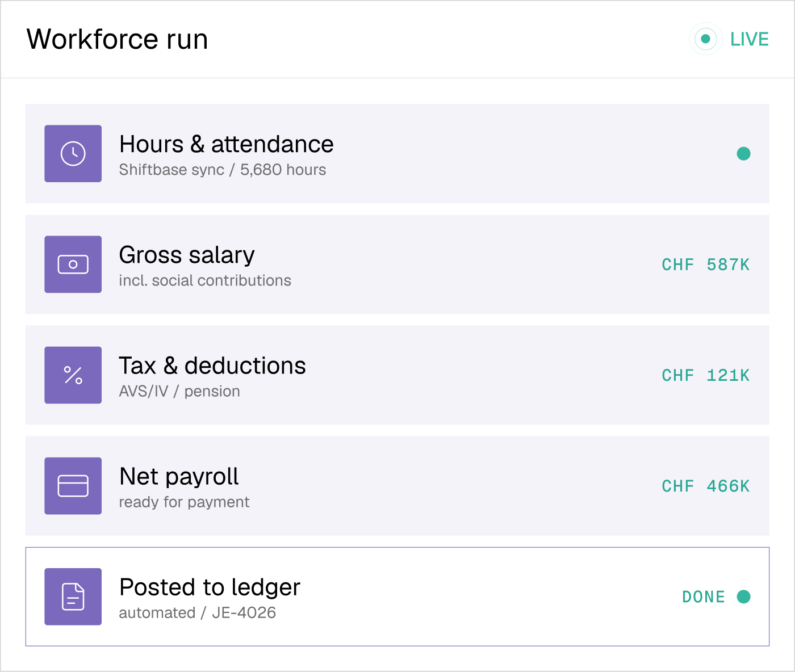Click the CHF 587K amount
The image size is (795, 672).
pos(706,264)
